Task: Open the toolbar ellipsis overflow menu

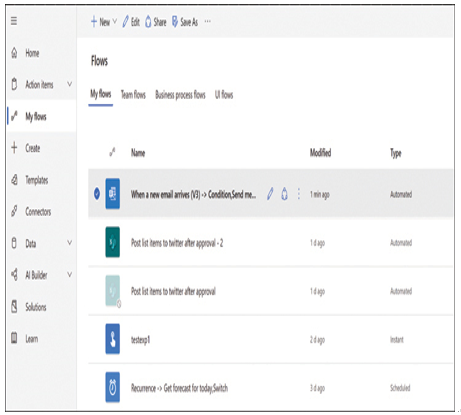Action: pos(208,22)
